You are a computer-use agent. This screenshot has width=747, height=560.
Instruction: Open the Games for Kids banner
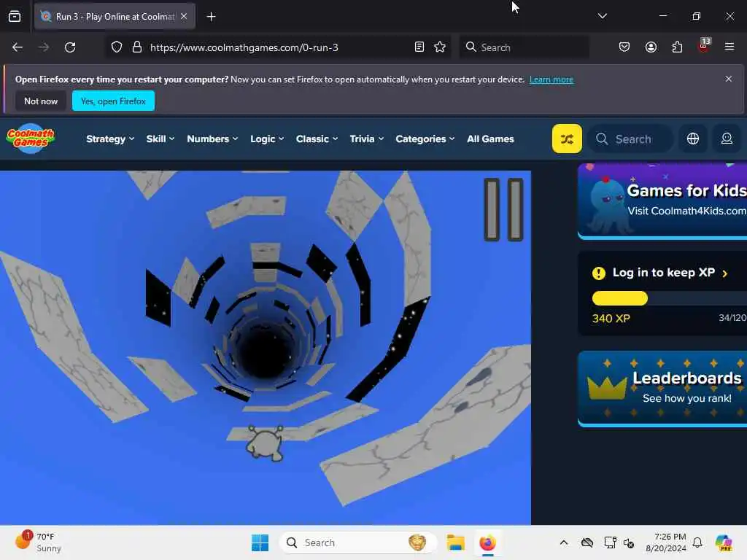click(662, 201)
